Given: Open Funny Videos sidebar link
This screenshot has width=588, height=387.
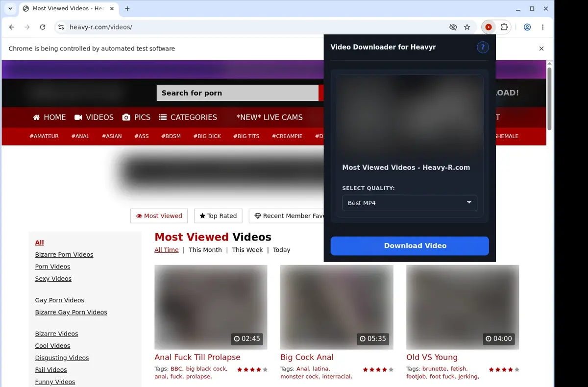Looking at the screenshot, I should click(55, 382).
